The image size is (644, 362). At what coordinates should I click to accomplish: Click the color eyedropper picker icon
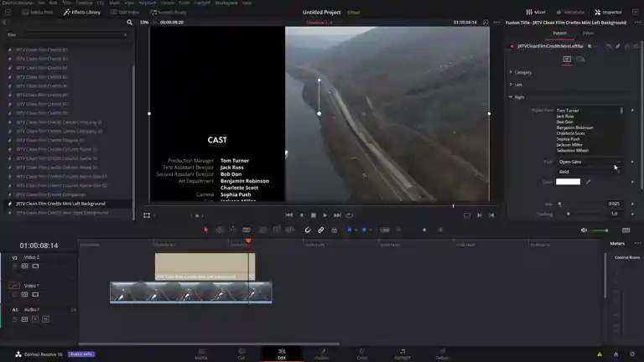coord(588,181)
